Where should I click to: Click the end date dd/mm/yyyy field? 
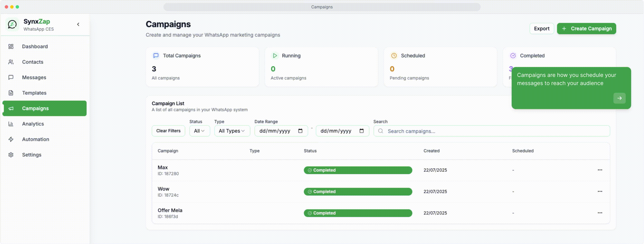pos(342,131)
